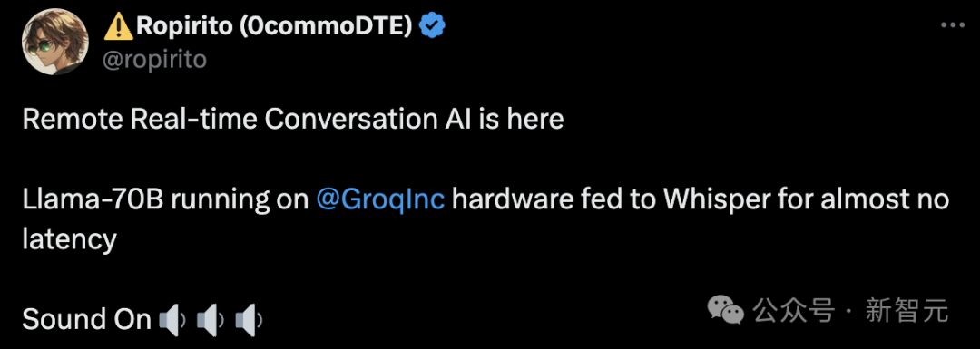
Task: Open the three-dot more options menu
Action: pos(953,25)
